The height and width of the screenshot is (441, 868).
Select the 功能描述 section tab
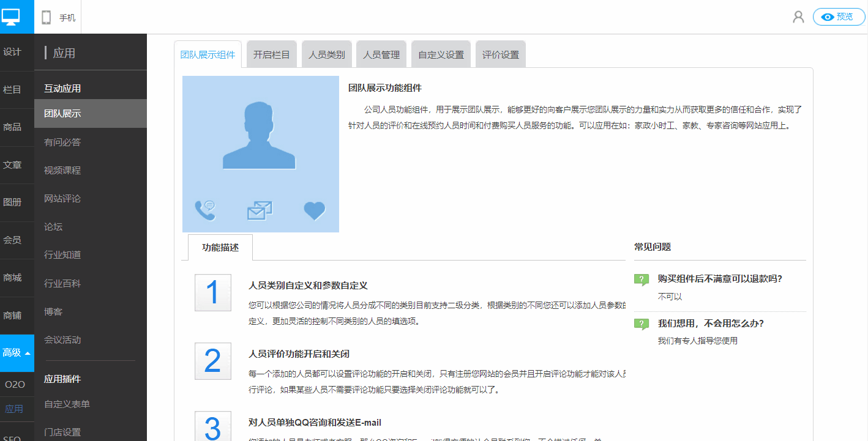220,248
